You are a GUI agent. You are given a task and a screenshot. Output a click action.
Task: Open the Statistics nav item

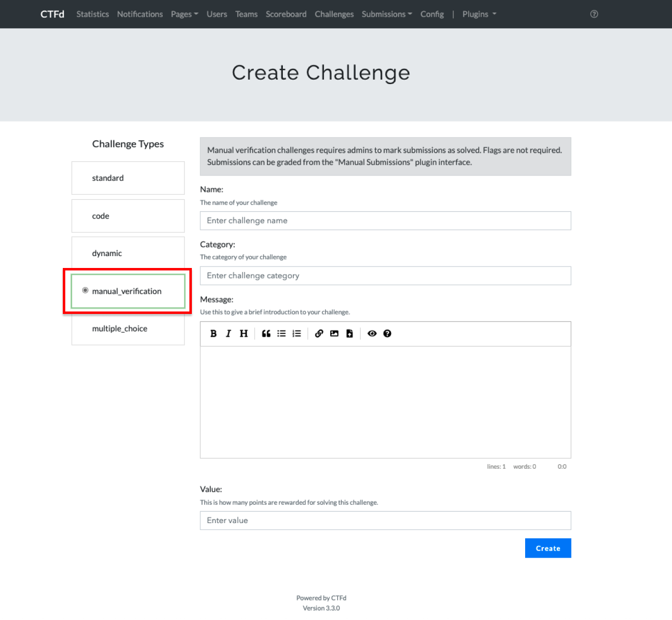(92, 14)
